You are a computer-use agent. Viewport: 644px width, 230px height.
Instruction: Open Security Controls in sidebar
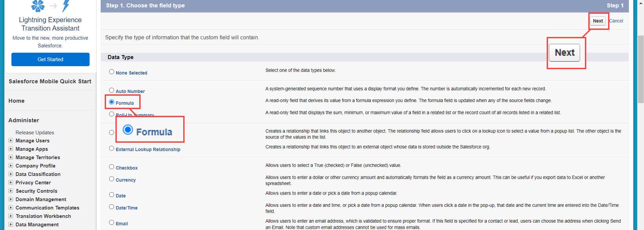(x=36, y=191)
